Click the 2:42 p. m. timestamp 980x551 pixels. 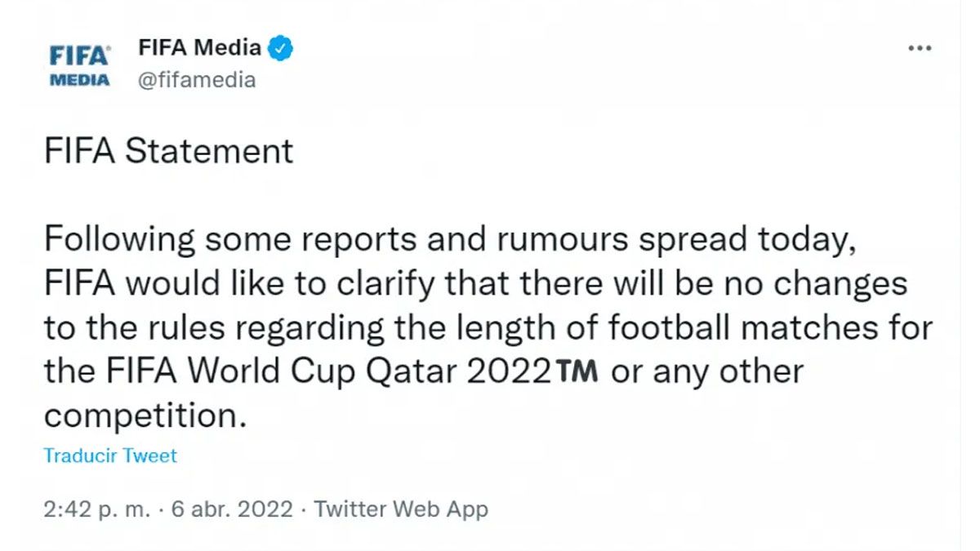pyautogui.click(x=98, y=509)
